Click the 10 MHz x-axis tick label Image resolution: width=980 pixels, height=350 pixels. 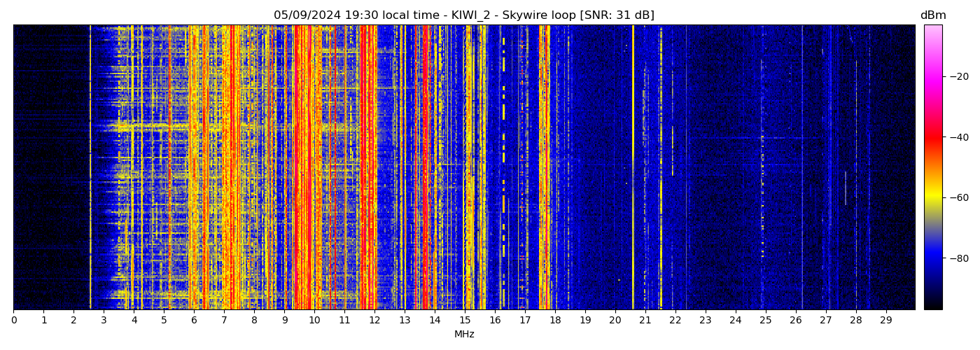click(314, 320)
